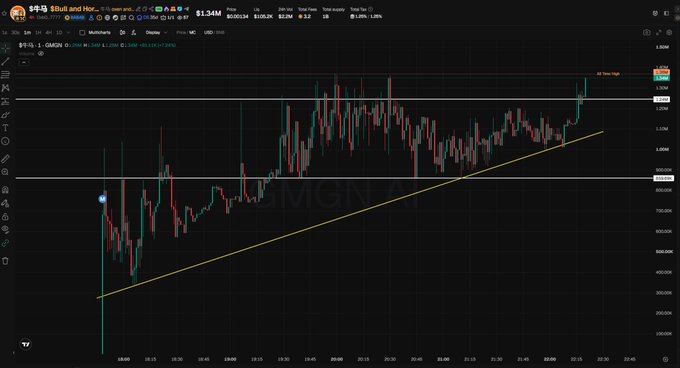This screenshot has width=680, height=368.
Task: Open the horizontal lines tool group
Action: coord(5,75)
